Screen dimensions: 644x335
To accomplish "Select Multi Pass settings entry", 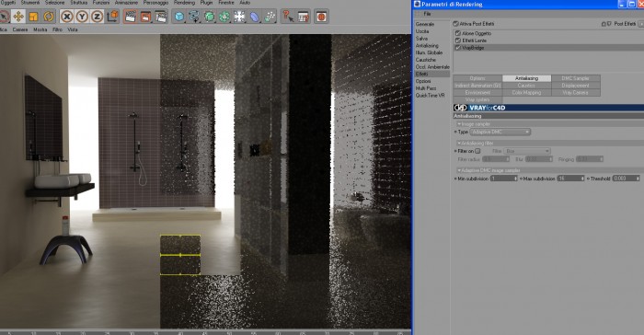I will (x=425, y=88).
